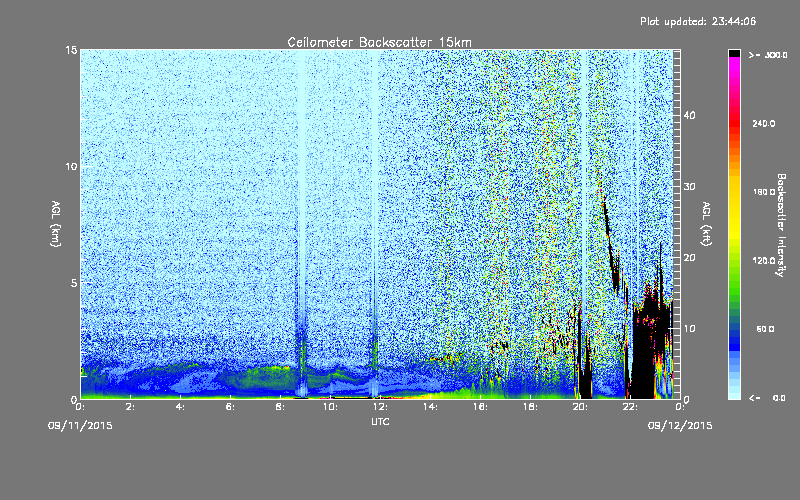Viewport: 800px width, 500px height.
Task: Pick the black top swatch of the colorbar
Action: point(734,53)
